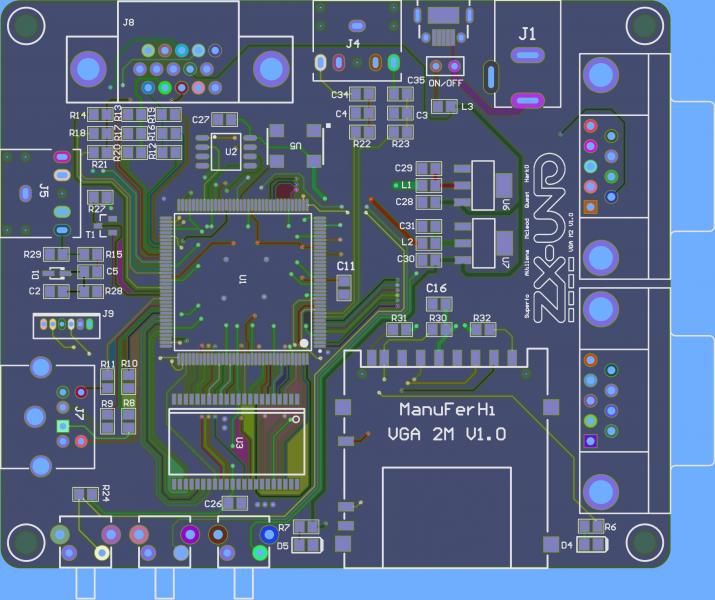Click the J9 pin header

tap(65, 326)
